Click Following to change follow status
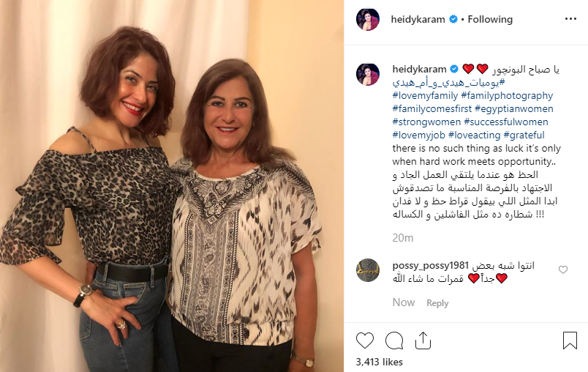The width and height of the screenshot is (588, 372). click(490, 19)
